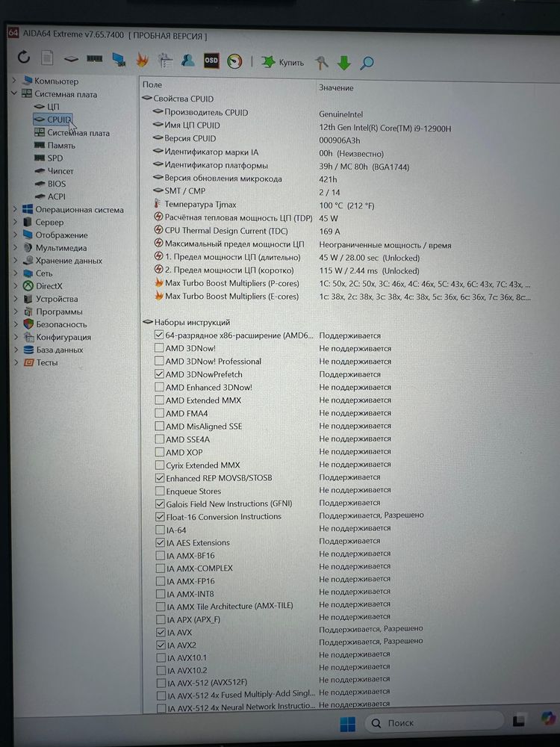Open the OSD panel icon
560x747 pixels.
211,60
